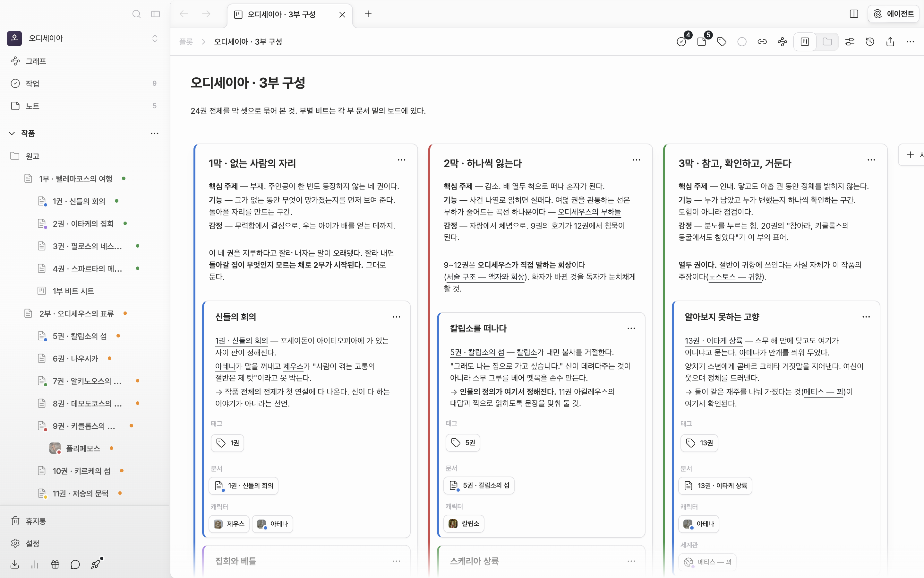Click 플롯 breadcrumb link

pos(186,42)
